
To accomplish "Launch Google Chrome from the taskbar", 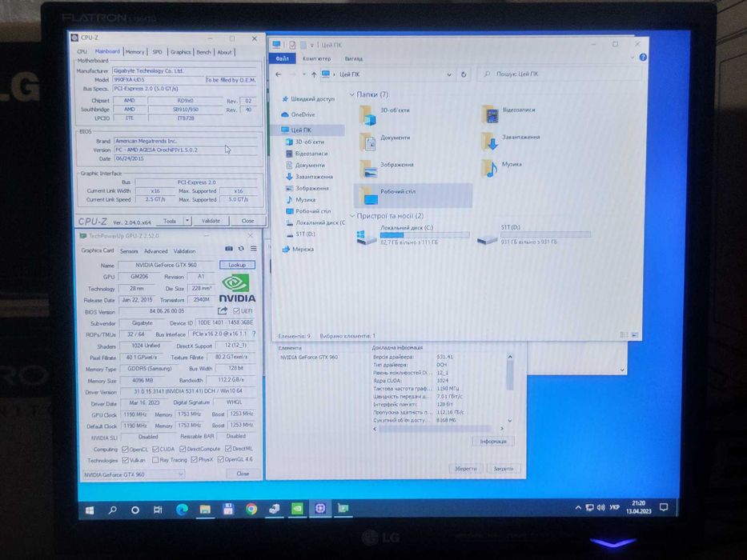I will (251, 510).
